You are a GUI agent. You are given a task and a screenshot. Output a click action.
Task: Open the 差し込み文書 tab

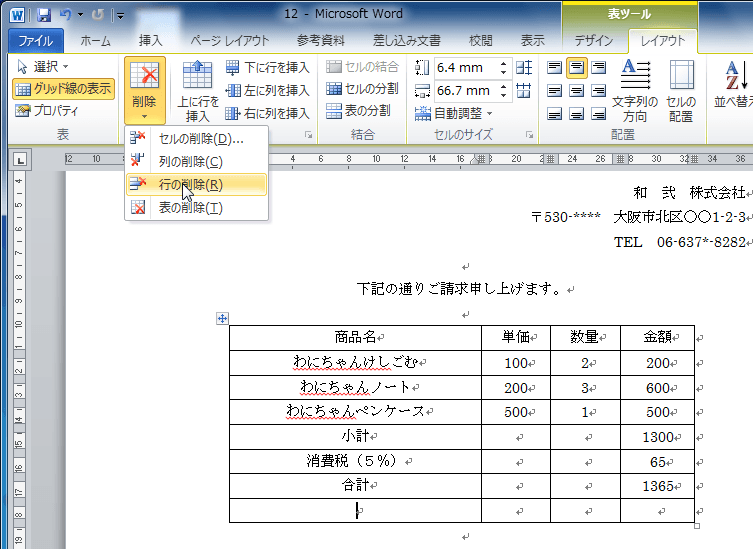tap(407, 41)
